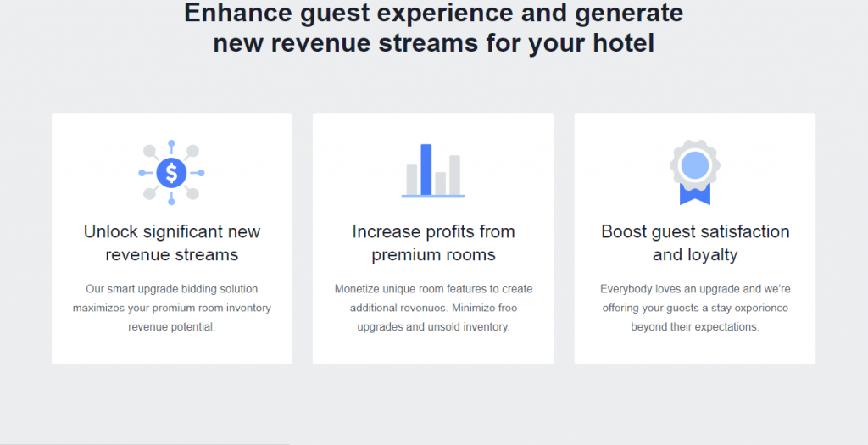Image resolution: width=868 pixels, height=445 pixels.
Task: Select the "Boost guest satisfaction and loyalty" heading
Action: [x=695, y=243]
